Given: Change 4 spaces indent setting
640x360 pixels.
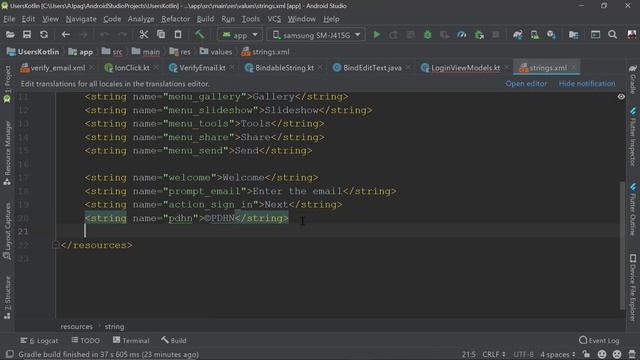Looking at the screenshot, I should coord(558,354).
